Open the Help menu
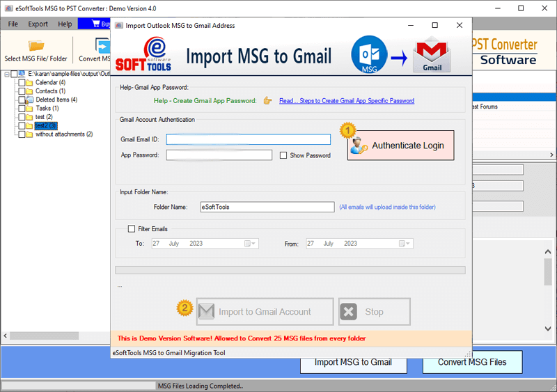557x392 pixels. [x=65, y=24]
